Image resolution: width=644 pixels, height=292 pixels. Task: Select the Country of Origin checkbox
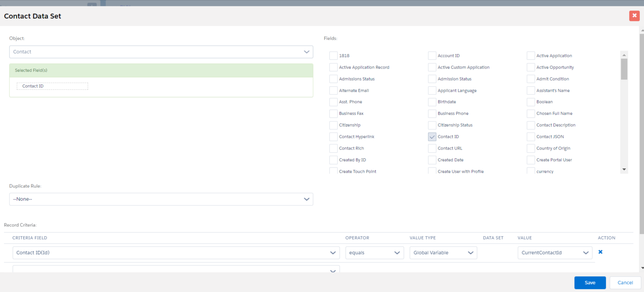point(531,148)
